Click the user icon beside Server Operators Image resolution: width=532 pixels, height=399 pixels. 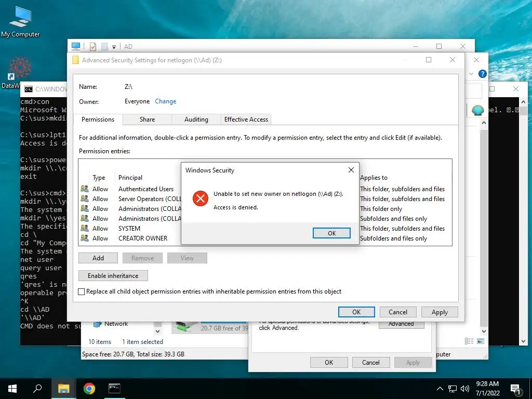click(85, 198)
